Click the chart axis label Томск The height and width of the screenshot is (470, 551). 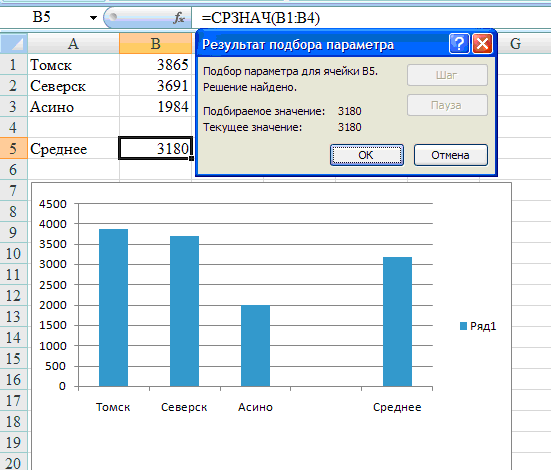[x=113, y=407]
